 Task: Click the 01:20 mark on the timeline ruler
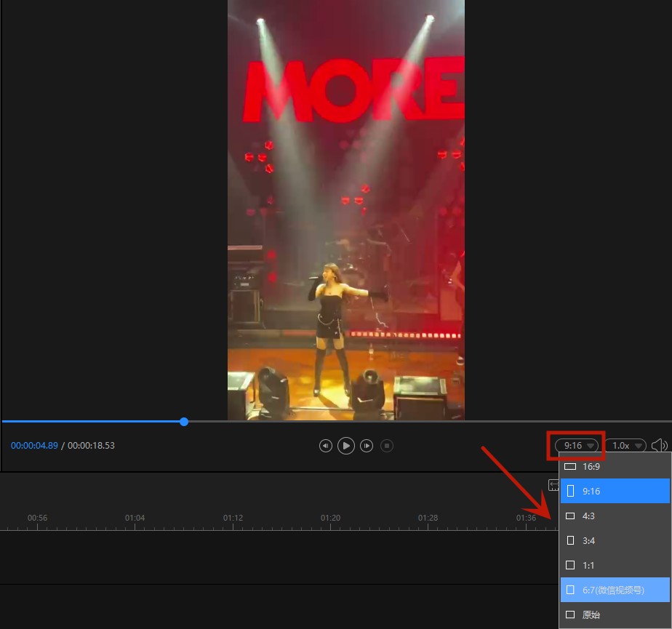tap(329, 517)
